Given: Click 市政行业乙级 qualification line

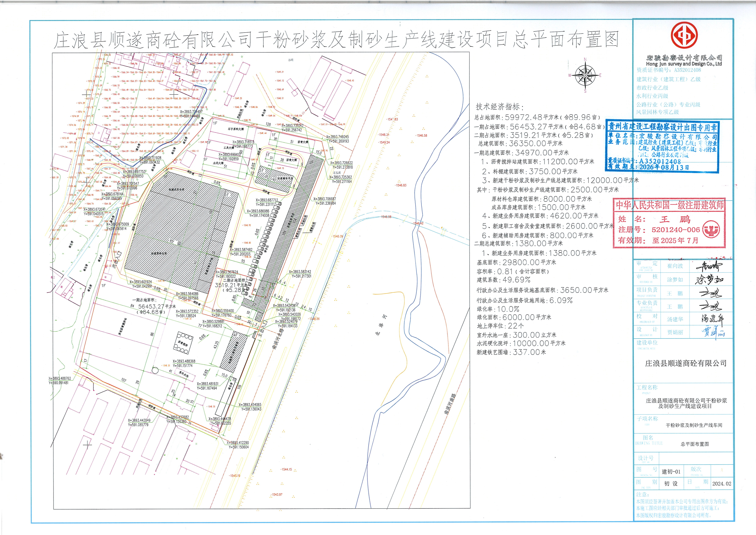Looking at the screenshot, I should tap(652, 88).
